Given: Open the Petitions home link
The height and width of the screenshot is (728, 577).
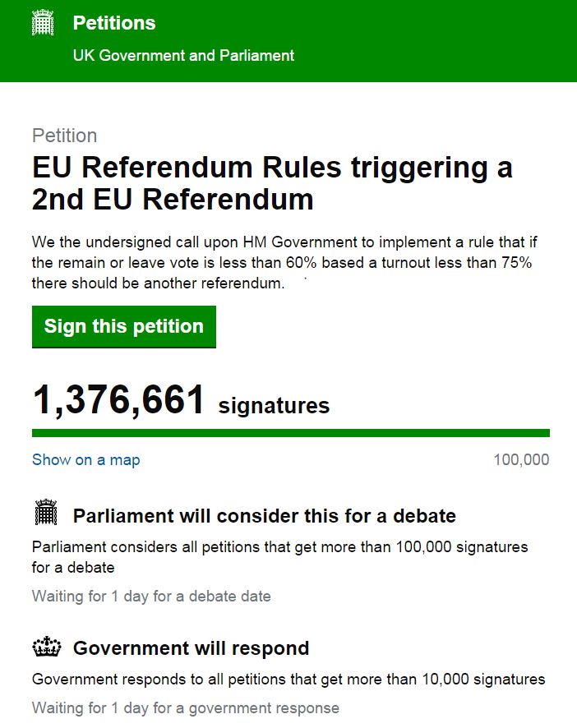Looking at the screenshot, I should click(114, 23).
